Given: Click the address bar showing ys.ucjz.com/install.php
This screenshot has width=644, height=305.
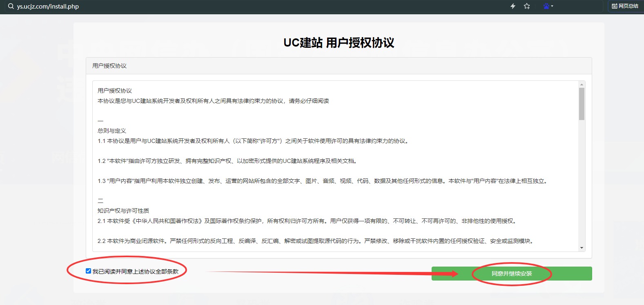Looking at the screenshot, I should [x=48, y=7].
